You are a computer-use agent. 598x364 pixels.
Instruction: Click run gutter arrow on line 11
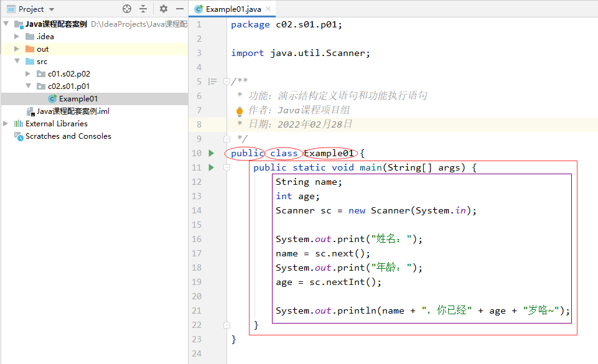pyautogui.click(x=212, y=167)
